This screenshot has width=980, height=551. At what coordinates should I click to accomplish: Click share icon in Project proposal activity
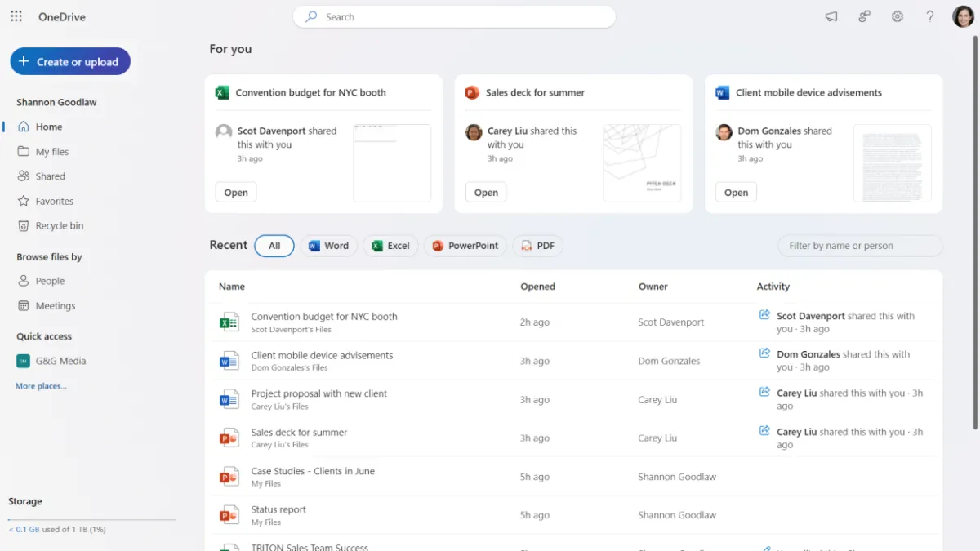point(764,392)
